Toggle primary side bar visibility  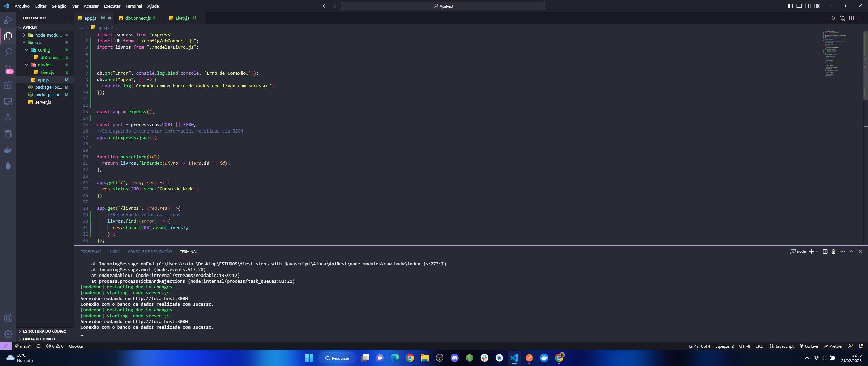790,6
